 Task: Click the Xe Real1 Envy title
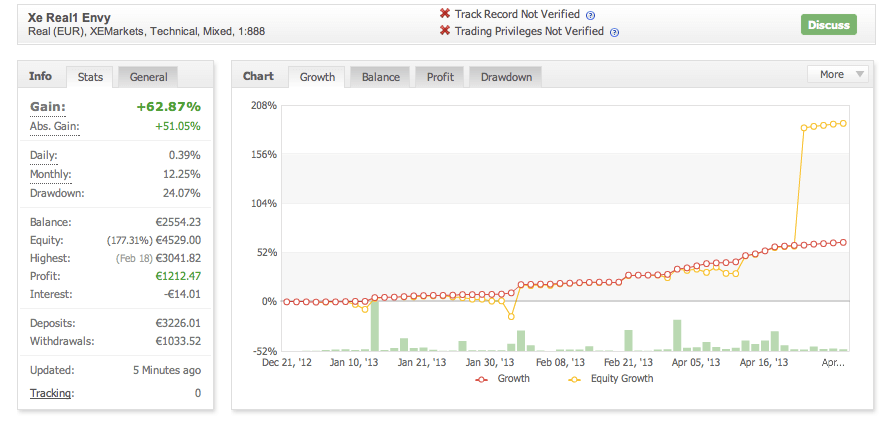tap(72, 15)
